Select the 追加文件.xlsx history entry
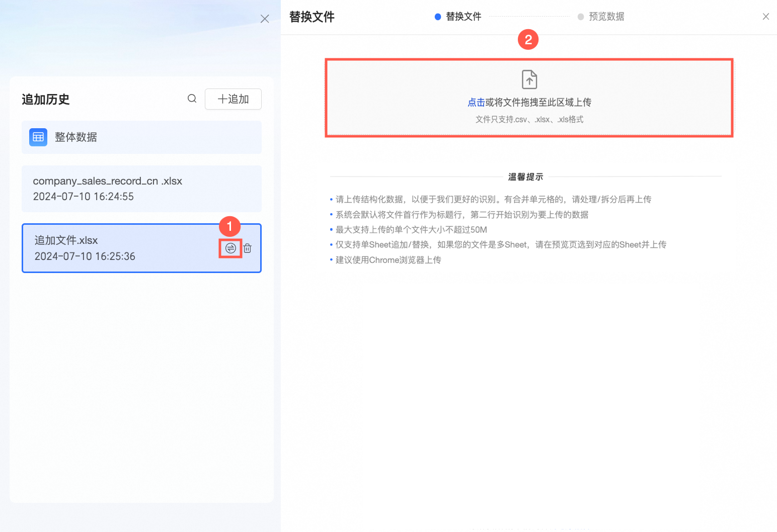This screenshot has height=532, width=777. click(141, 248)
